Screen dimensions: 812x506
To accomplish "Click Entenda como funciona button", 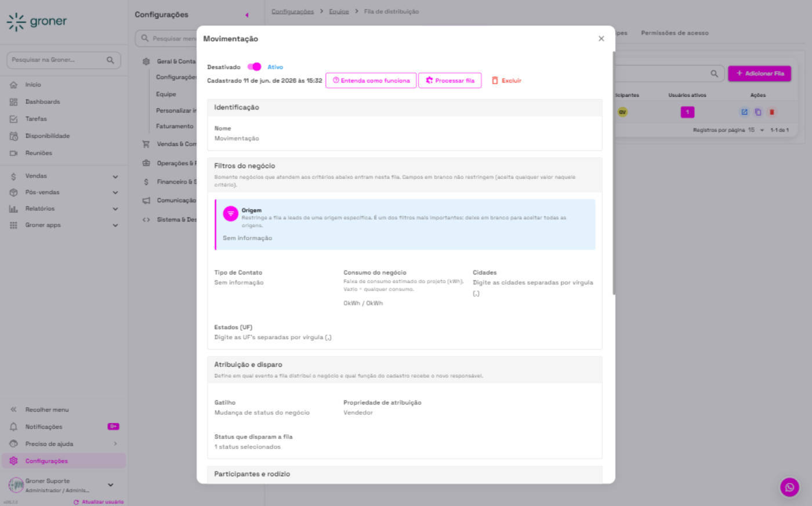I will pyautogui.click(x=371, y=81).
